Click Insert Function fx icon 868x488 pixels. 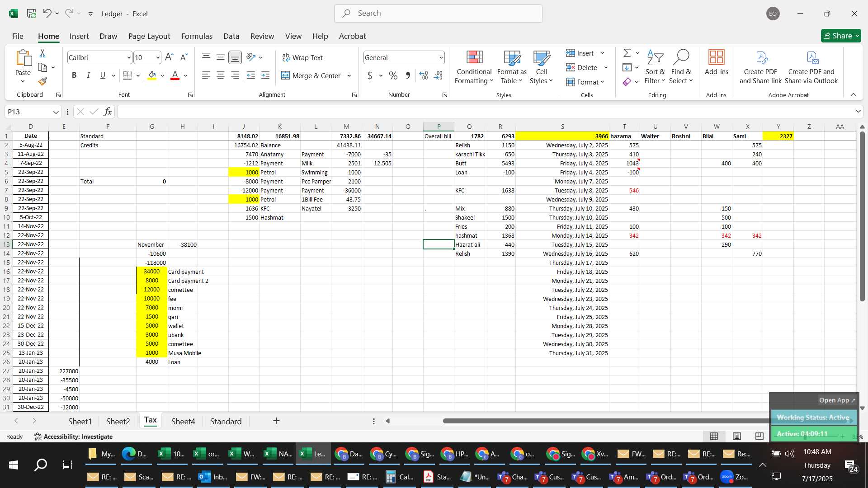[108, 112]
